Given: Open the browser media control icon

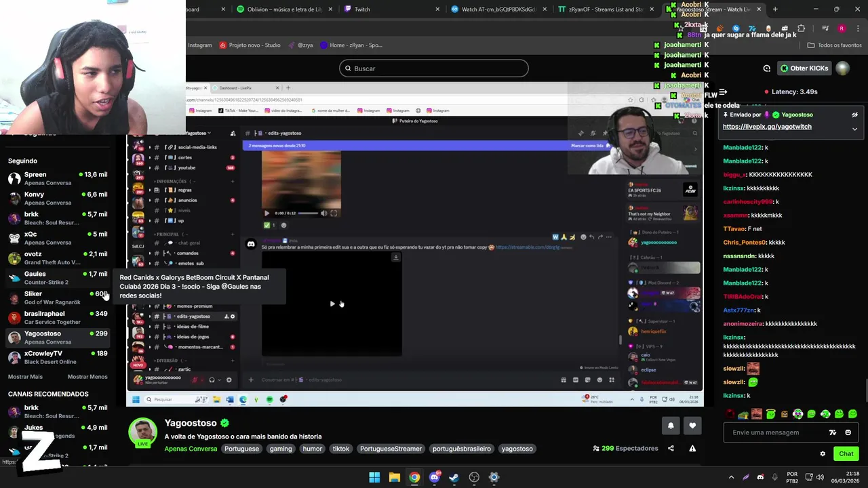Looking at the screenshot, I should [x=825, y=28].
